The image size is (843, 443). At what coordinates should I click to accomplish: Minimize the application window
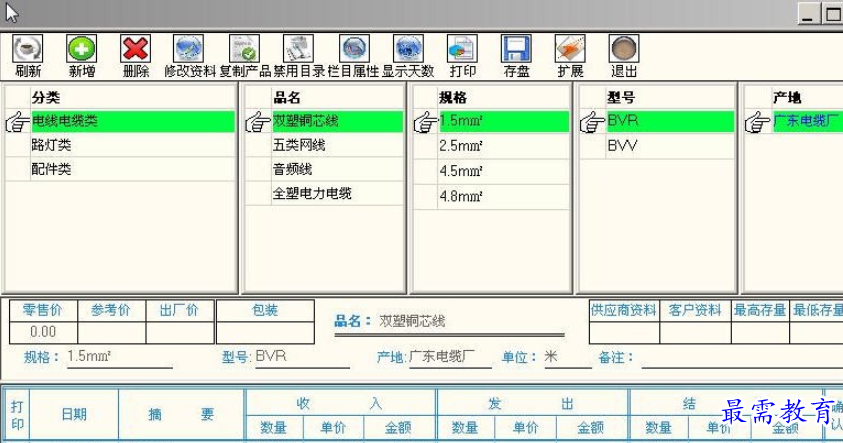pyautogui.click(x=808, y=13)
